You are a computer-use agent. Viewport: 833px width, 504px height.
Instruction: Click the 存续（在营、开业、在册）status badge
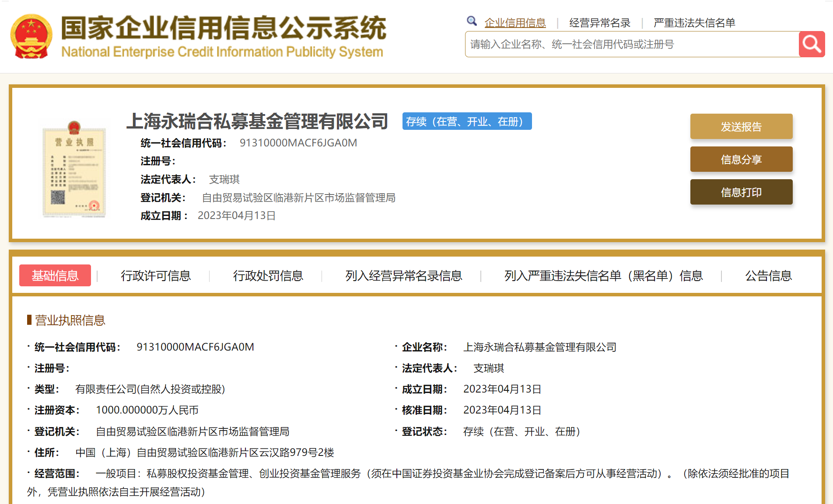coord(467,122)
